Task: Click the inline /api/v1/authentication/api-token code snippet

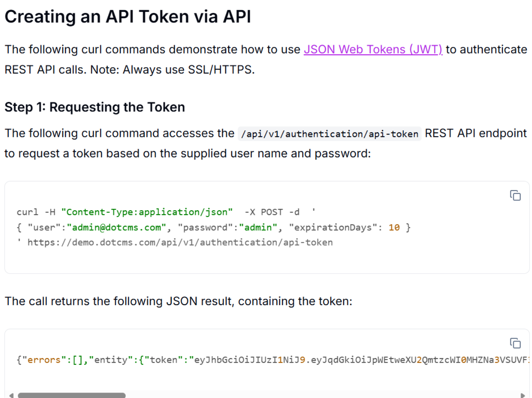Action: 329,134
